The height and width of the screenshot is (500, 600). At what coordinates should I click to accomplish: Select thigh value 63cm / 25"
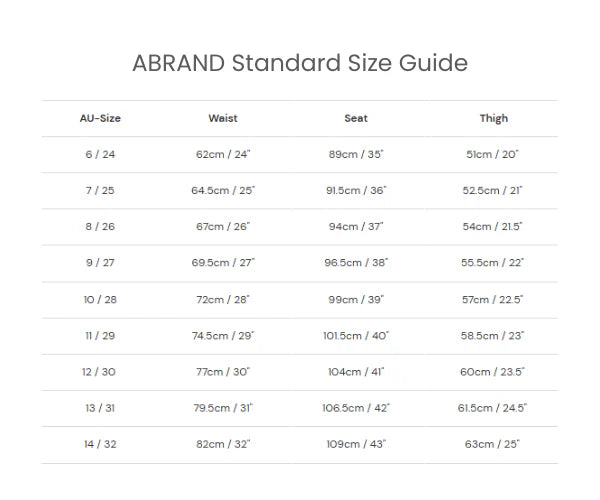coord(492,444)
